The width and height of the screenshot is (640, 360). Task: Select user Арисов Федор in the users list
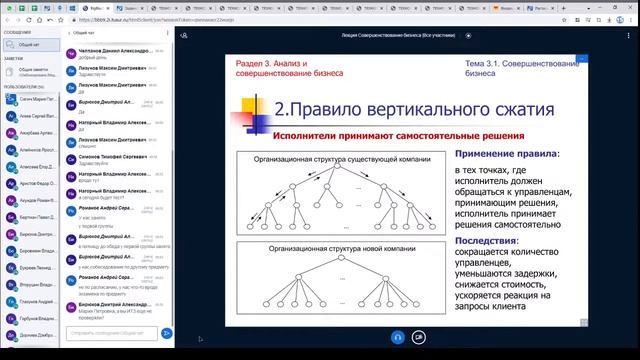coord(31,183)
